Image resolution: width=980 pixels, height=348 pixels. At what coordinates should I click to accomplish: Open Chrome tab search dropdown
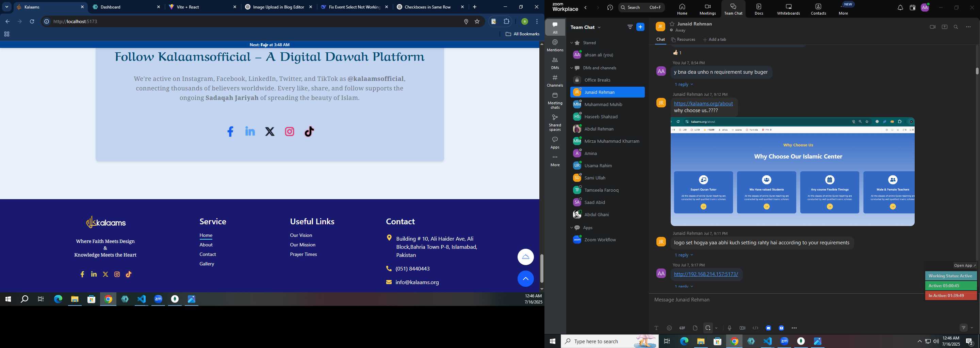click(x=6, y=7)
